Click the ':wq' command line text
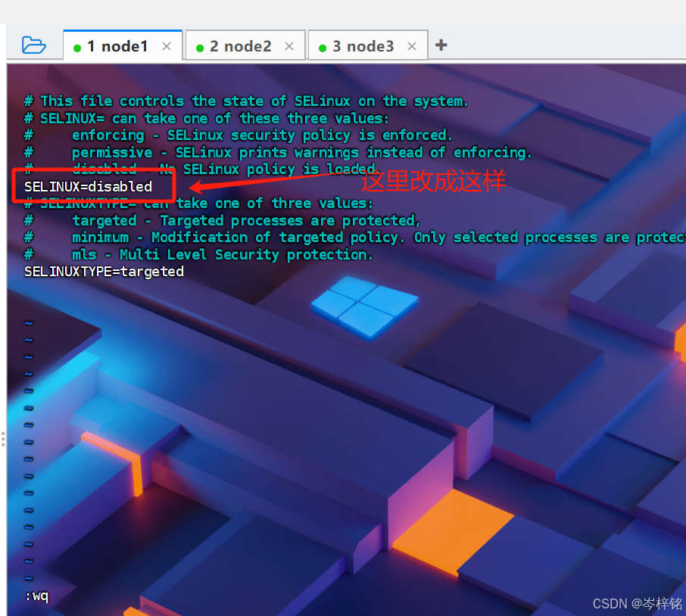This screenshot has height=616, width=686. pos(37,596)
